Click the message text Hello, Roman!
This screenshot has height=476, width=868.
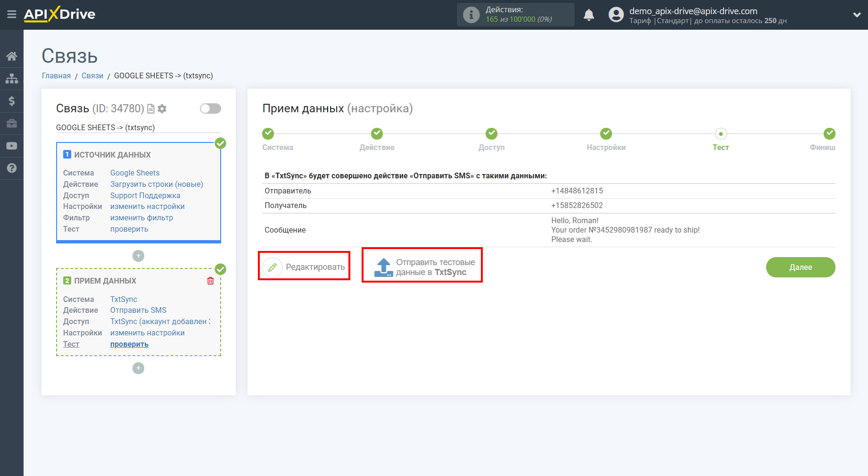pyautogui.click(x=575, y=220)
